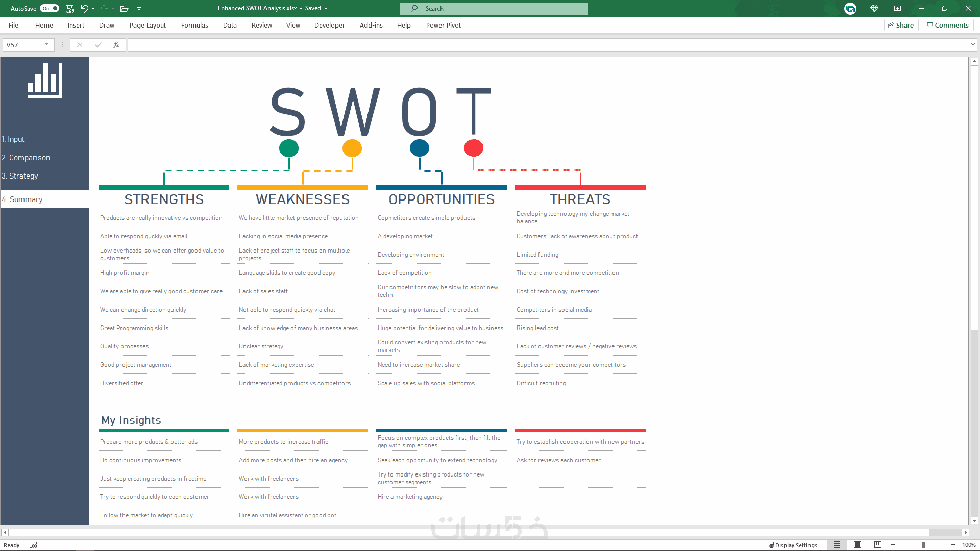Viewport: 980px width, 551px height.
Task: Switch to Page Layout view icon
Action: point(857,545)
